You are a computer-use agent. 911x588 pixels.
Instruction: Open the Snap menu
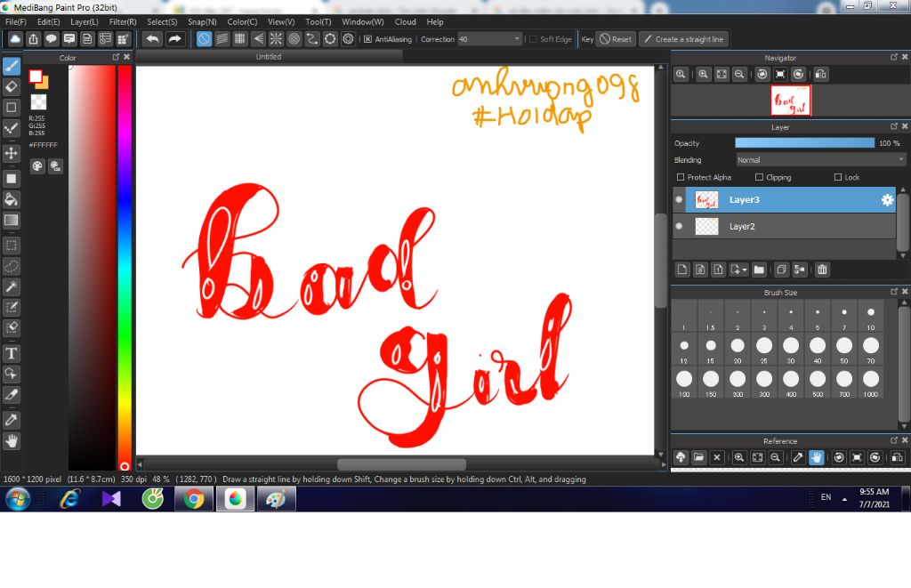pyautogui.click(x=202, y=22)
